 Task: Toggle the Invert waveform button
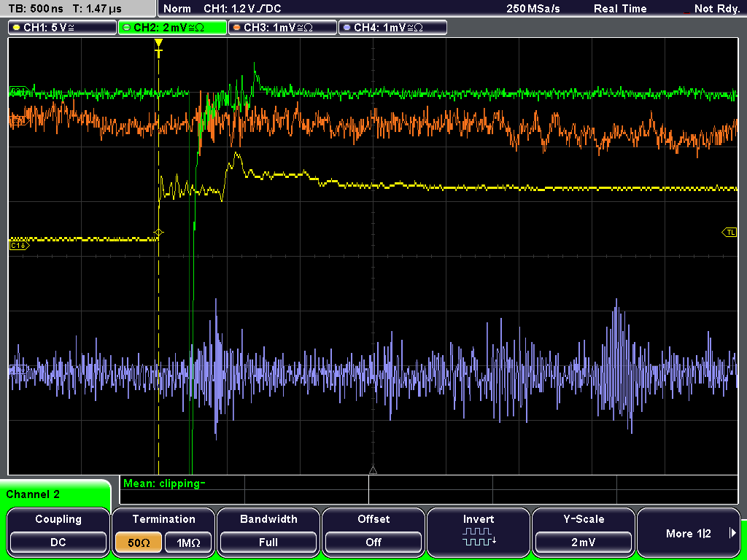479,532
